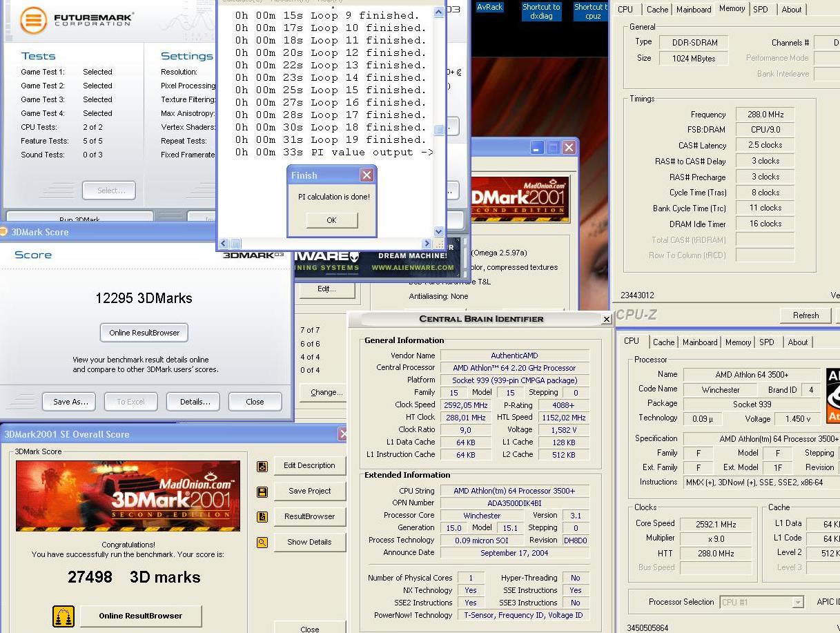Screen dimensions: 840x633
Task: Select the Memory tab in upper CPU-Z window
Action: (732, 9)
